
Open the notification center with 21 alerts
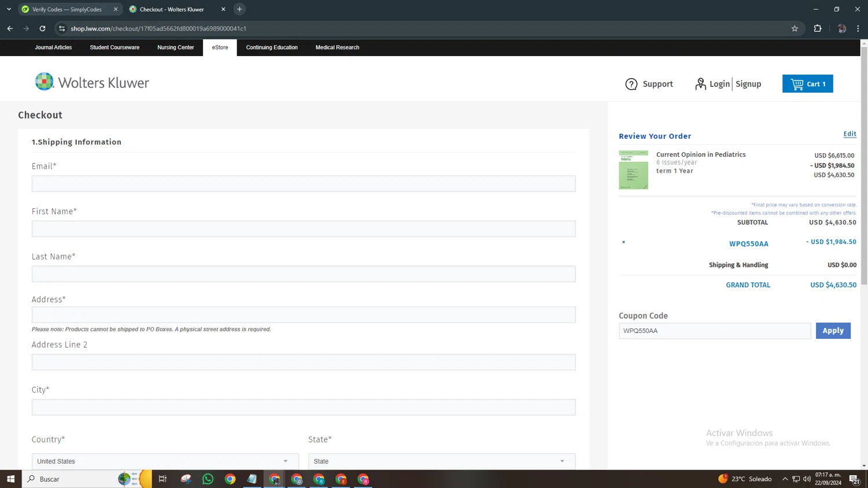[x=854, y=479]
